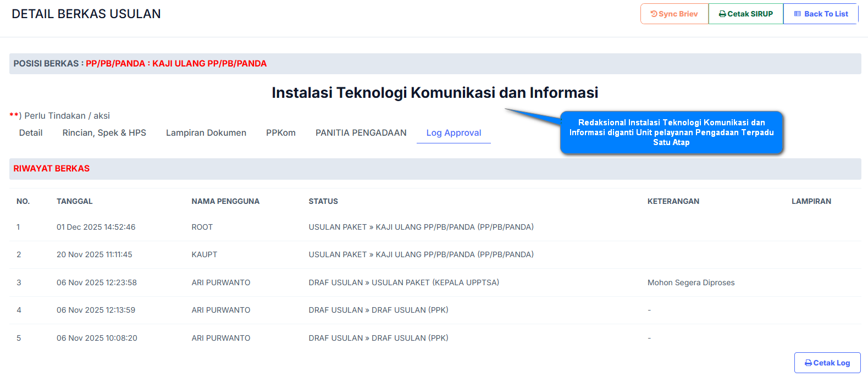868x377 pixels.
Task: Click the sync icon on Sync Briev
Action: coord(654,14)
